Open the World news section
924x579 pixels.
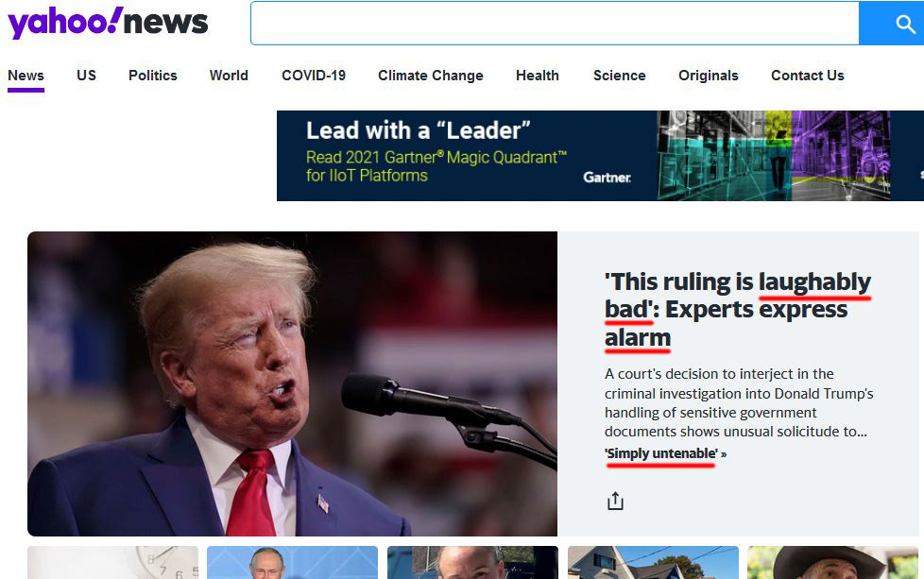(229, 76)
